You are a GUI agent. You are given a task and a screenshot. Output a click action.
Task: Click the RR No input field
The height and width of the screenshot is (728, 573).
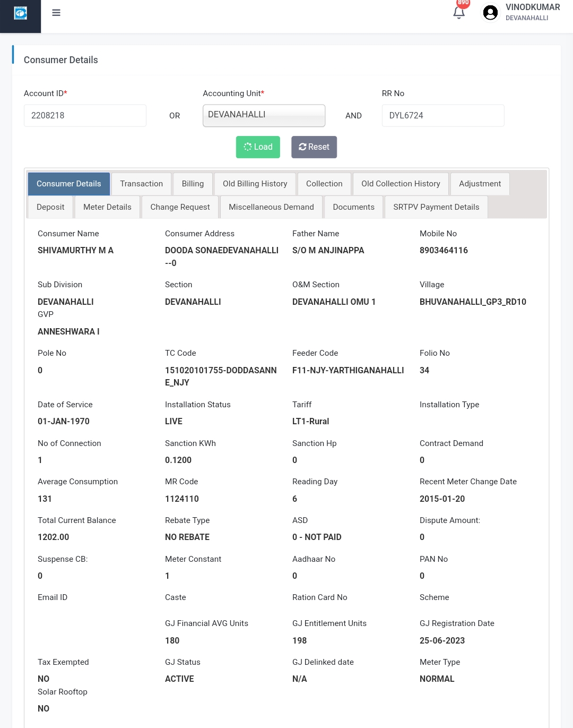pyautogui.click(x=442, y=115)
